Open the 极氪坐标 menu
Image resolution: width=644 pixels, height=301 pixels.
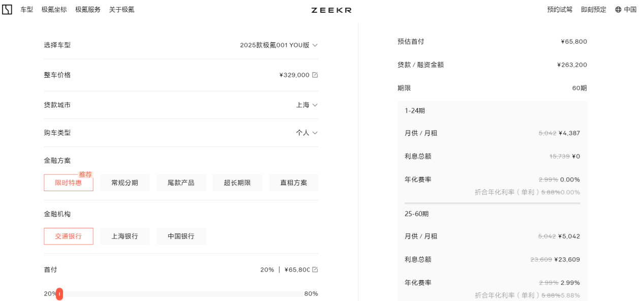point(54,9)
